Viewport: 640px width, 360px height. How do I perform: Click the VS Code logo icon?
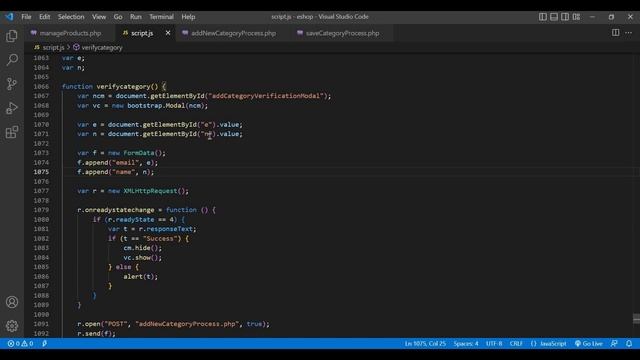(x=9, y=17)
